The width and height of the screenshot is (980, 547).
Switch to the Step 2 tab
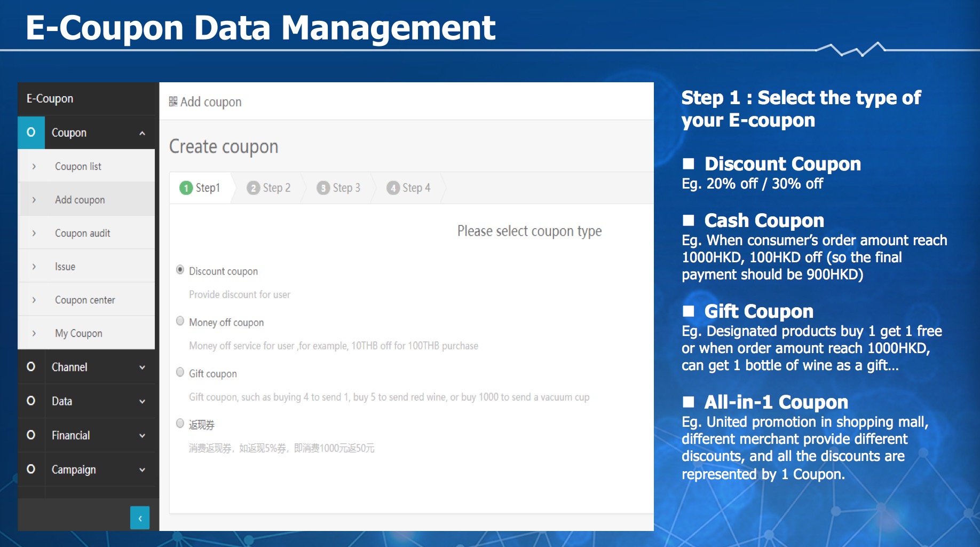[270, 188]
